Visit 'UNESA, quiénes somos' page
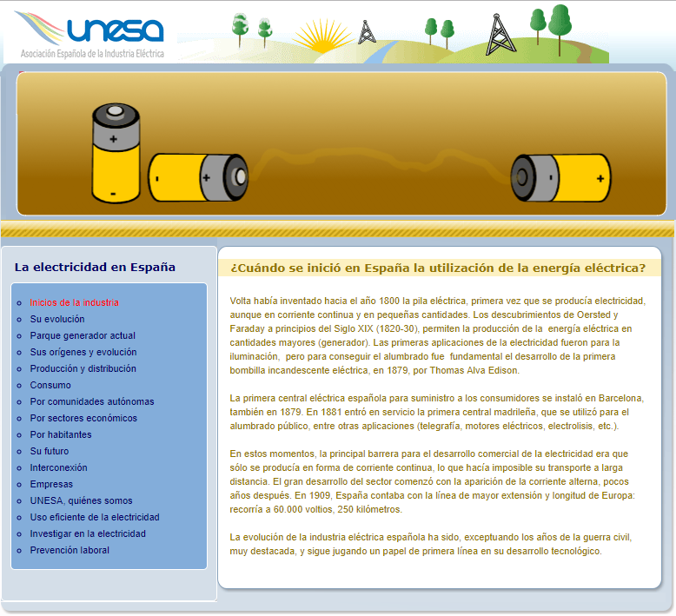676x616 pixels. pyautogui.click(x=81, y=500)
